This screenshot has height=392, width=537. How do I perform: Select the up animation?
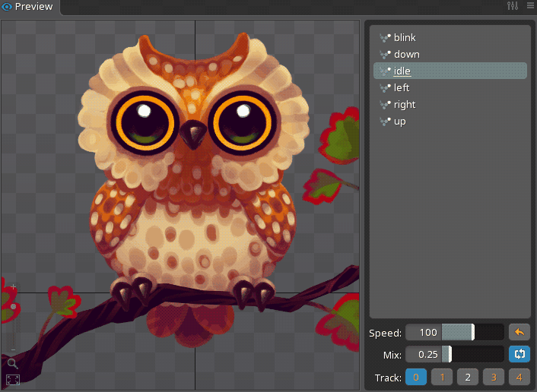[399, 121]
